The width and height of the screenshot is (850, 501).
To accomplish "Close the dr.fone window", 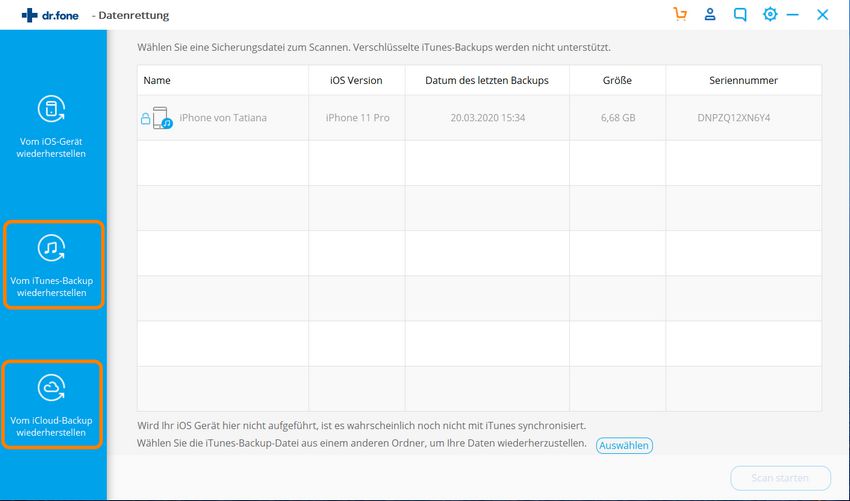I will coord(822,15).
